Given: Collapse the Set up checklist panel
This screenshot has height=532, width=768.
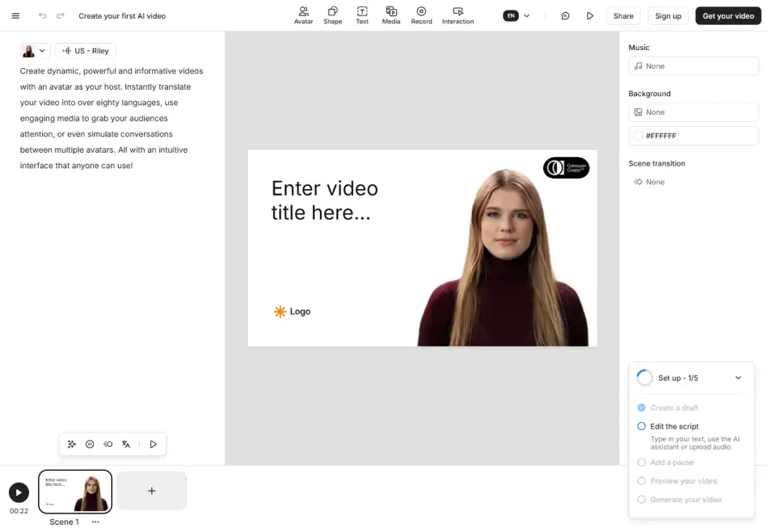Looking at the screenshot, I should coord(738,378).
